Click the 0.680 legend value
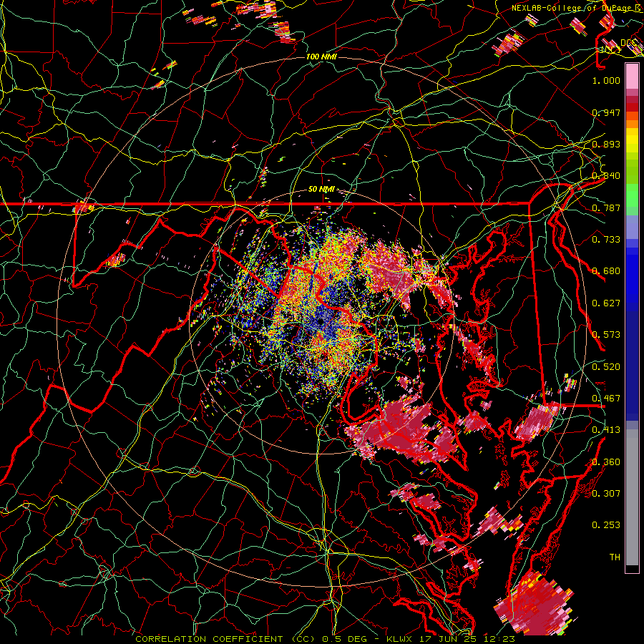Viewport: 644px width, 644px height. tap(606, 271)
